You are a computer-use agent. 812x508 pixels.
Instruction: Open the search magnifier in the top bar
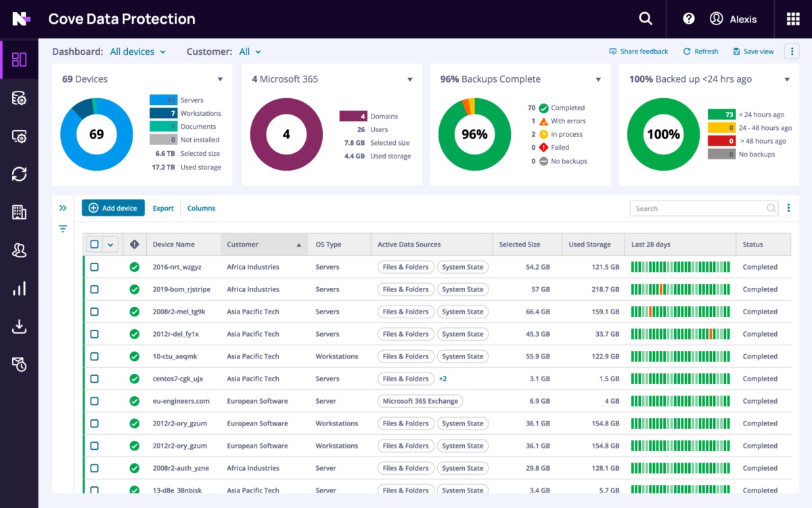[x=646, y=19]
